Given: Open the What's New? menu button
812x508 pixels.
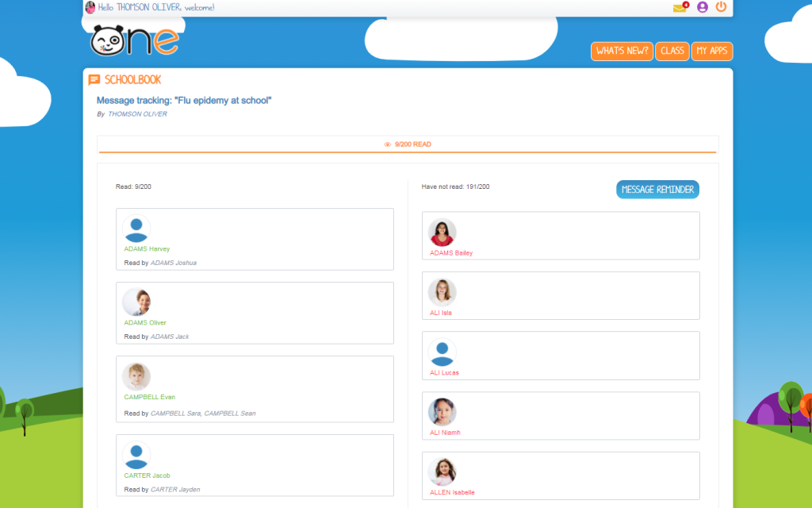Looking at the screenshot, I should (622, 51).
